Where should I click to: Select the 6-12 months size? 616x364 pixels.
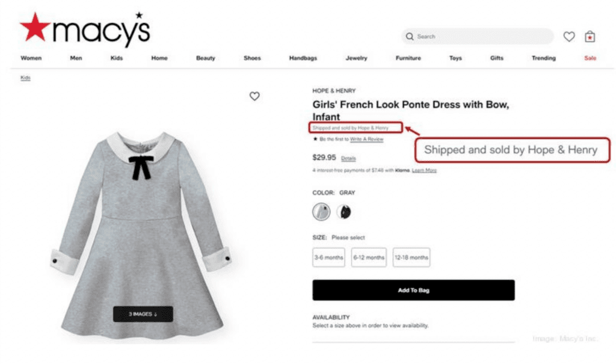point(368,258)
